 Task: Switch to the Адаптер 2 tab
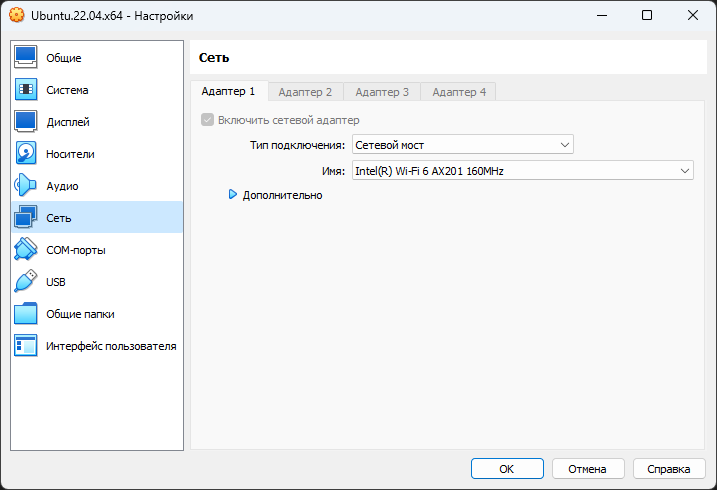(305, 92)
